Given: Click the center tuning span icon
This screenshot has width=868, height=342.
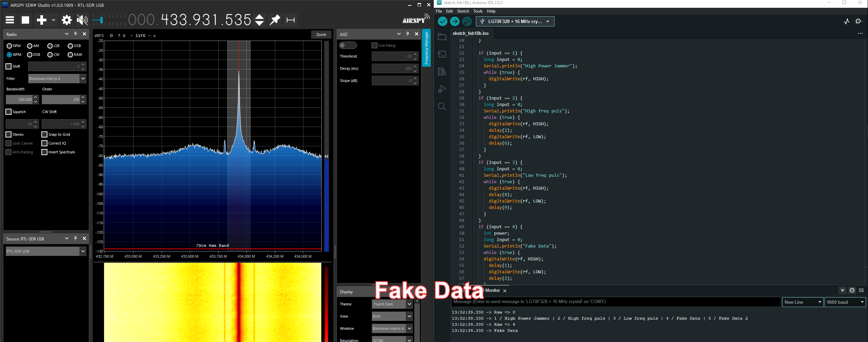Looking at the screenshot, I should 290,20.
